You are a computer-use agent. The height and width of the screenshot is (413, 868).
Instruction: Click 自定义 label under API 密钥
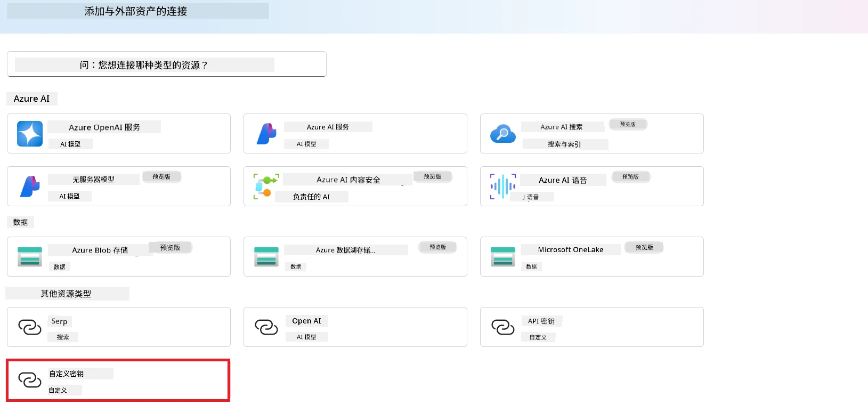pyautogui.click(x=538, y=337)
